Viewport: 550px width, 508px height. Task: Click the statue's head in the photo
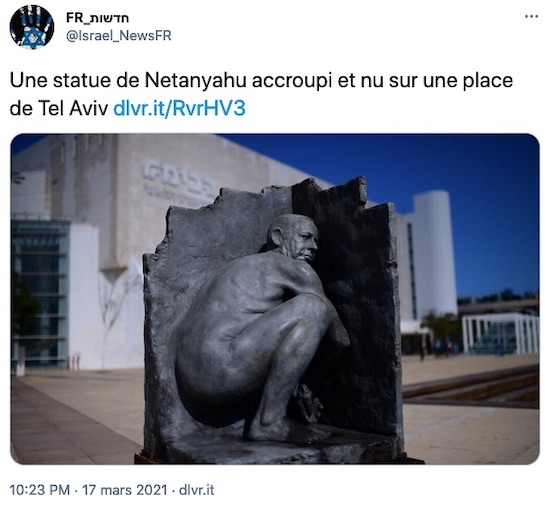click(x=294, y=237)
